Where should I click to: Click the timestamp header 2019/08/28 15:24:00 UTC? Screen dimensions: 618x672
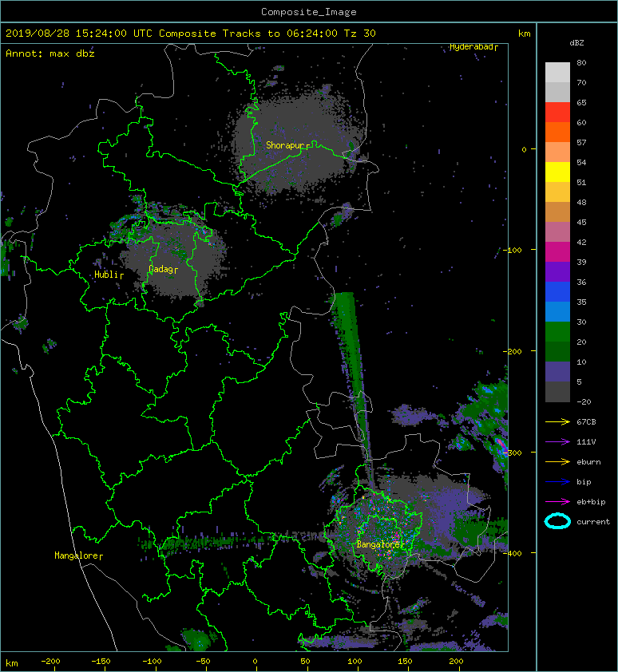[78, 34]
